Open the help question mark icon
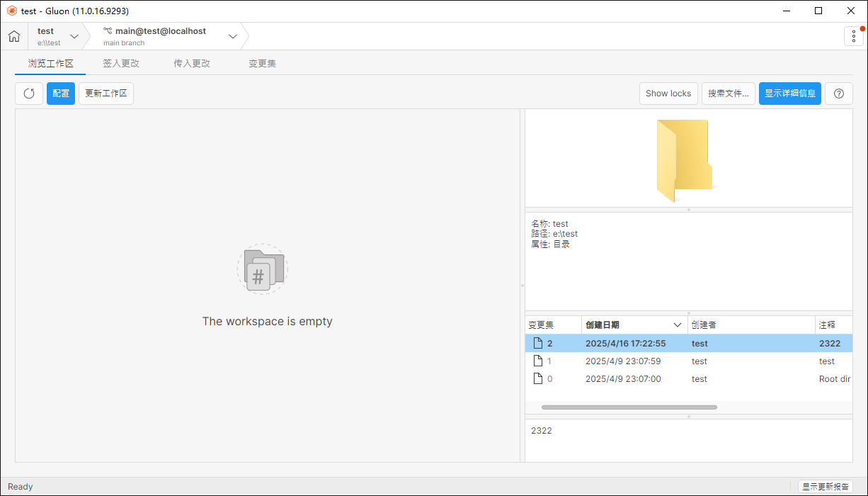Viewport: 868px width, 496px height. coord(838,94)
